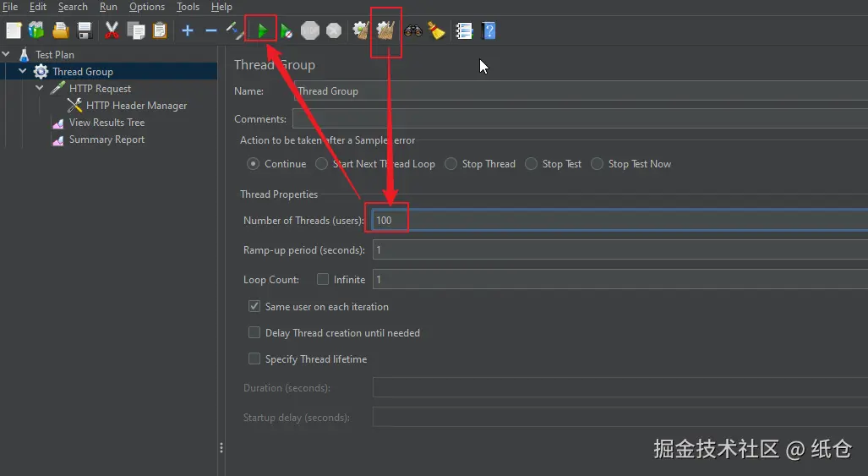This screenshot has height=476, width=868.
Task: Collapse all nodes with minus icon
Action: (211, 30)
